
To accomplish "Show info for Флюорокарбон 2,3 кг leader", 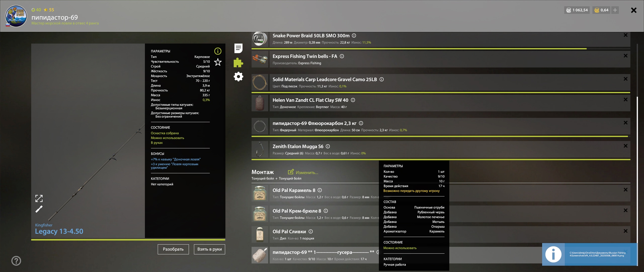I will coord(361,123).
